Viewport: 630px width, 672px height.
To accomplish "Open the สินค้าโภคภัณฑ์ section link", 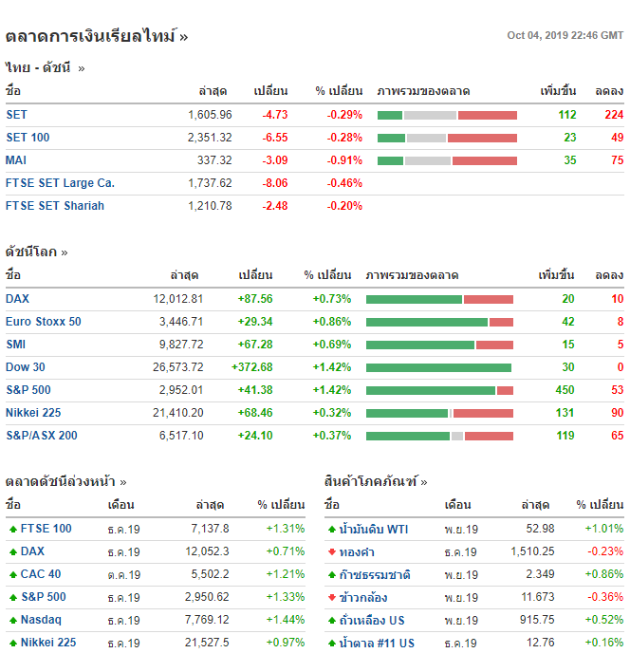I will point(376,482).
